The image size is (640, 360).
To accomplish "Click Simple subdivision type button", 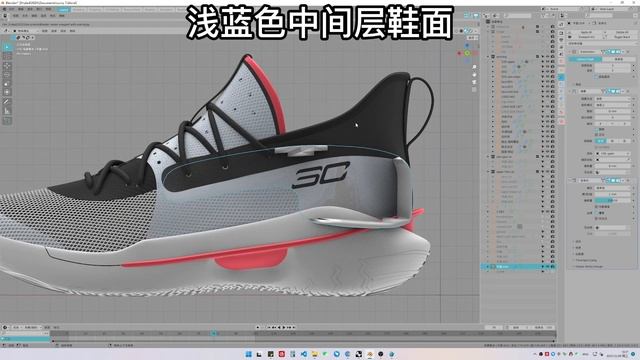I will pos(619,59).
